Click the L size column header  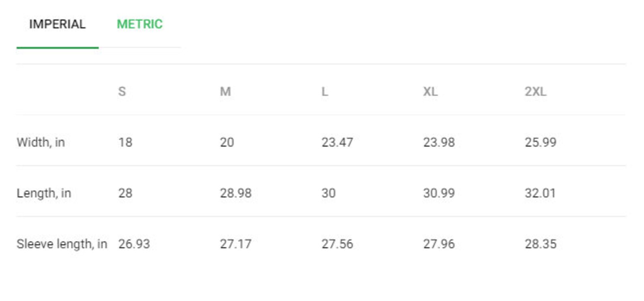[324, 92]
